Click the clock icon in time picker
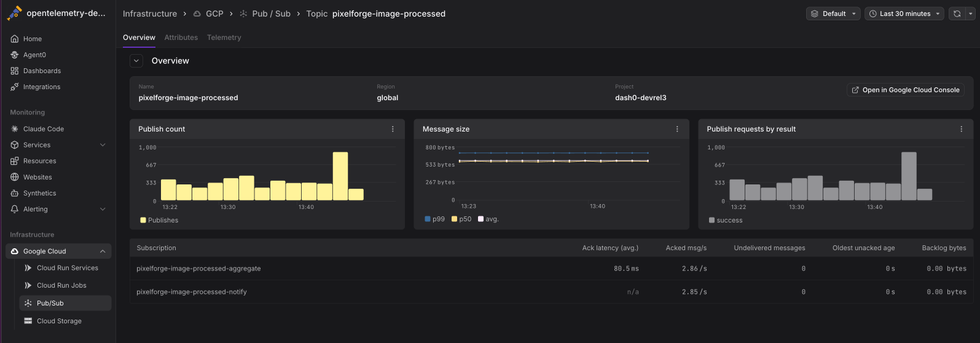Viewport: 980px width, 343px height. click(872, 14)
